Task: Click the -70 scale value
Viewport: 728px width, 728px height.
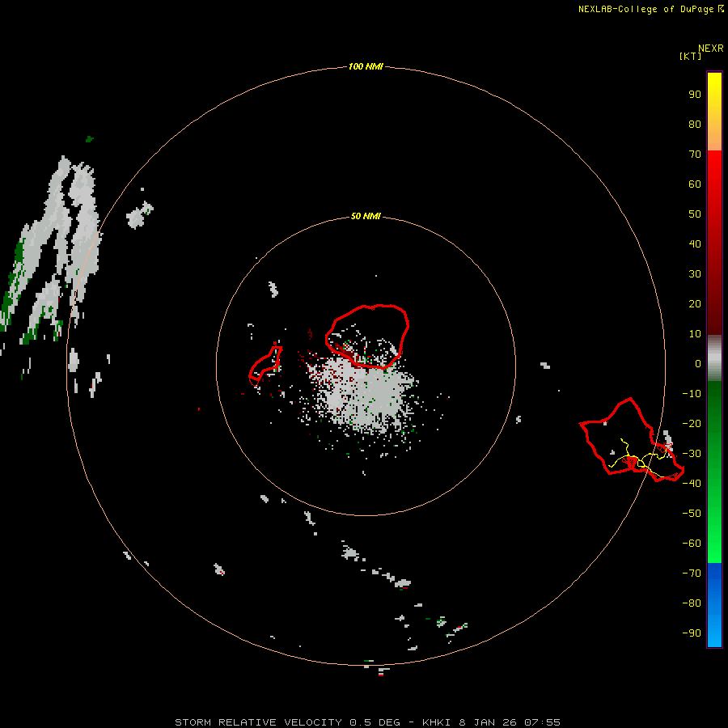Action: (x=692, y=573)
